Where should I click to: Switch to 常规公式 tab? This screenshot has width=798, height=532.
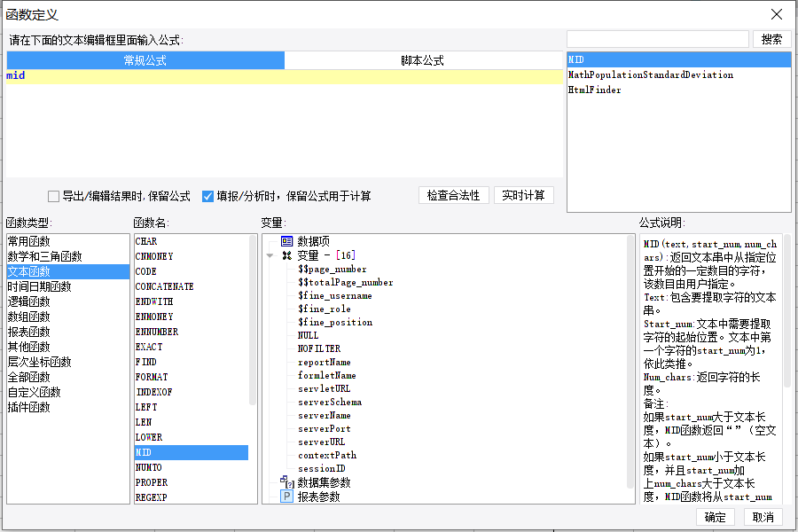[x=145, y=60]
